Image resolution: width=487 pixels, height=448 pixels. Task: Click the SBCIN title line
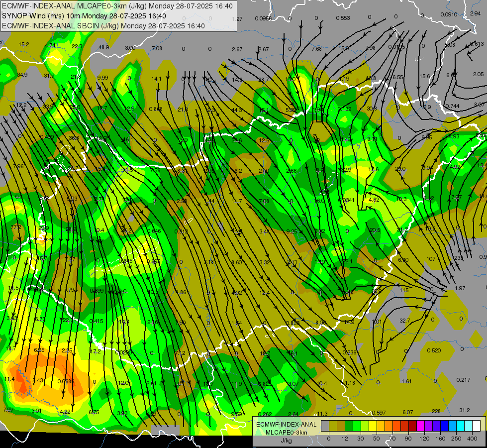[103, 26]
